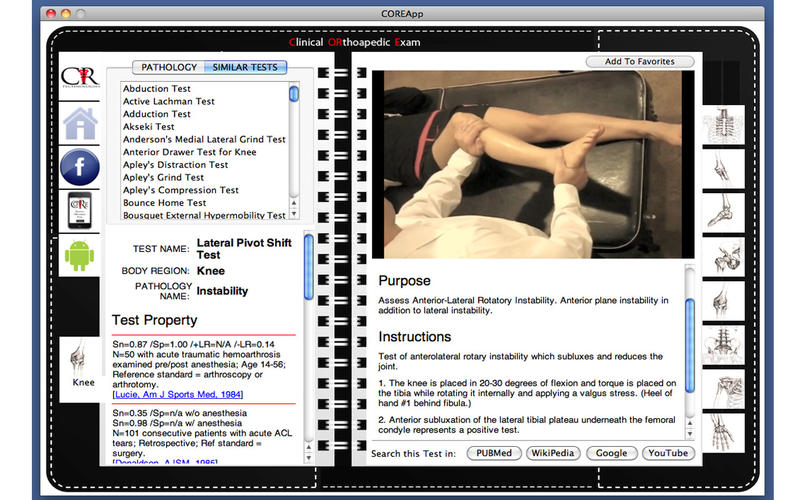The width and height of the screenshot is (800, 500).
Task: Open the YouTube search button
Action: pyautogui.click(x=667, y=453)
